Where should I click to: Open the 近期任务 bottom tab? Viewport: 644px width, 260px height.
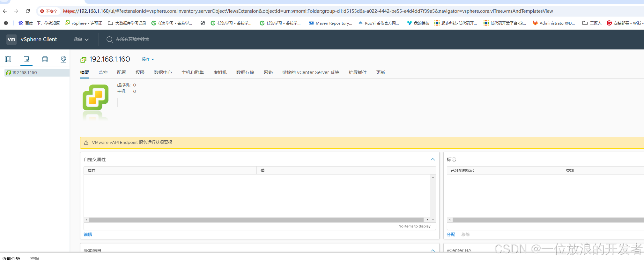click(11, 258)
